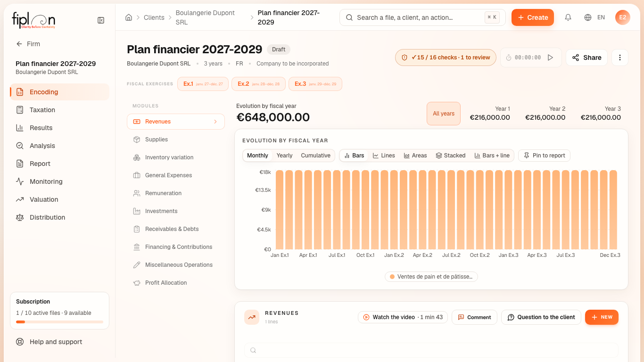Viewport: 644px width, 362px height.
Task: Switch chart to Cumulative view
Action: (315, 156)
